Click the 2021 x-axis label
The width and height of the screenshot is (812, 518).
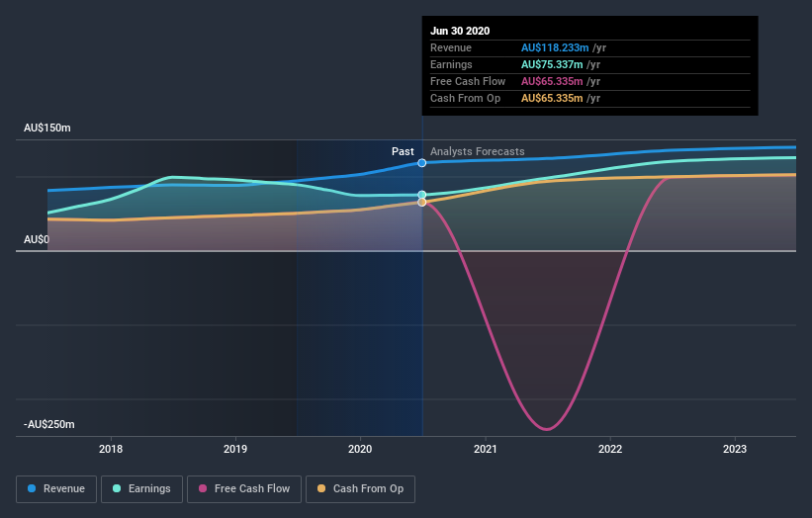486,449
